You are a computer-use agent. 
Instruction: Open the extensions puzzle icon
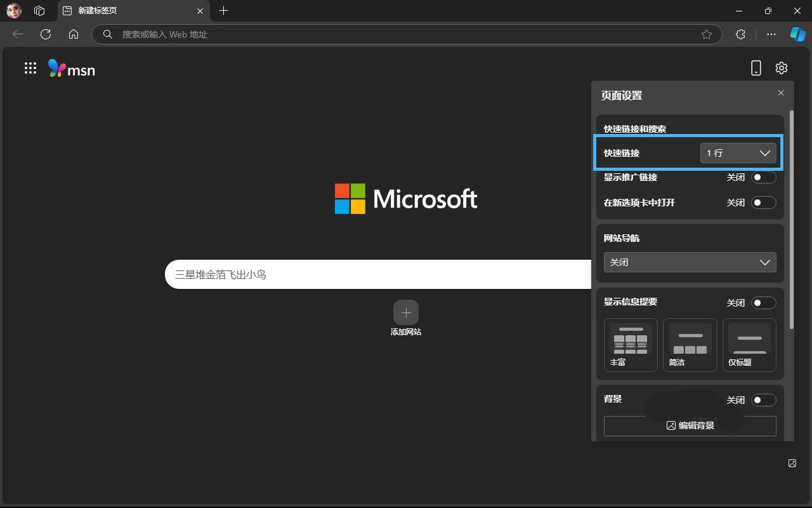click(x=740, y=34)
